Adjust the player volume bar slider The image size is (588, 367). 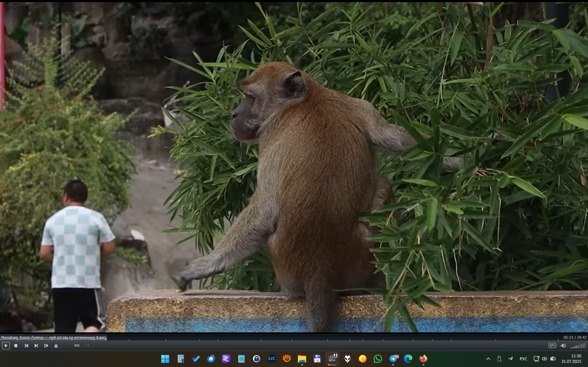click(578, 346)
